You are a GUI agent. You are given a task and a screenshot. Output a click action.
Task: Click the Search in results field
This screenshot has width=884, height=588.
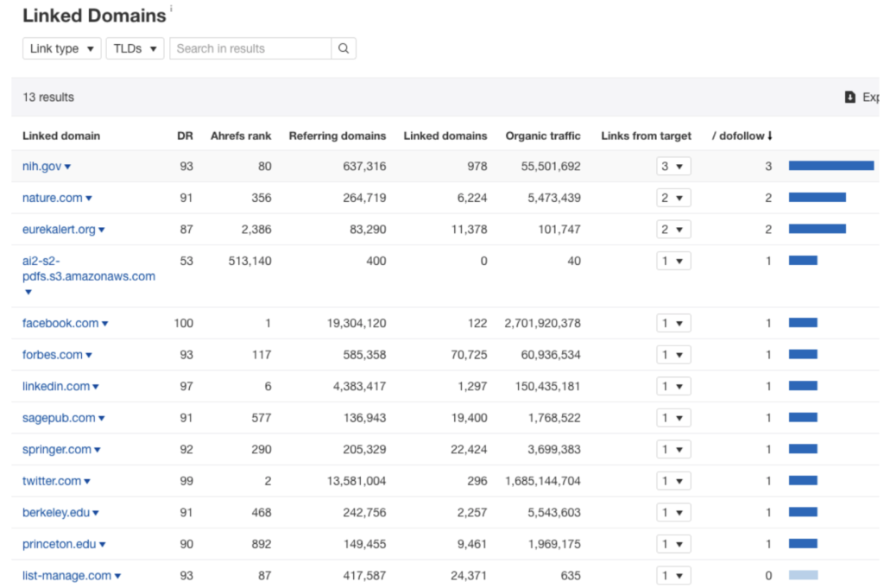click(x=250, y=48)
